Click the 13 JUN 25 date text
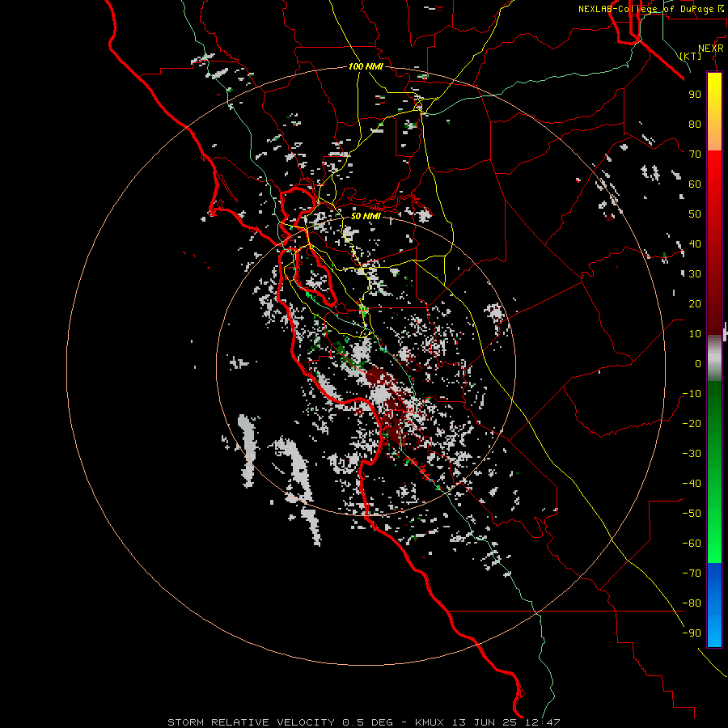Image resolution: width=728 pixels, height=728 pixels. click(x=485, y=722)
